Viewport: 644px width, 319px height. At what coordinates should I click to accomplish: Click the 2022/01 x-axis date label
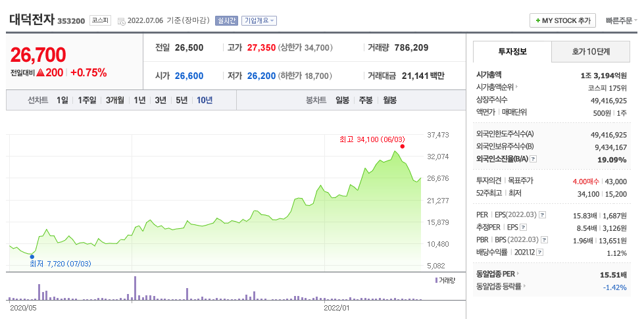(x=336, y=307)
